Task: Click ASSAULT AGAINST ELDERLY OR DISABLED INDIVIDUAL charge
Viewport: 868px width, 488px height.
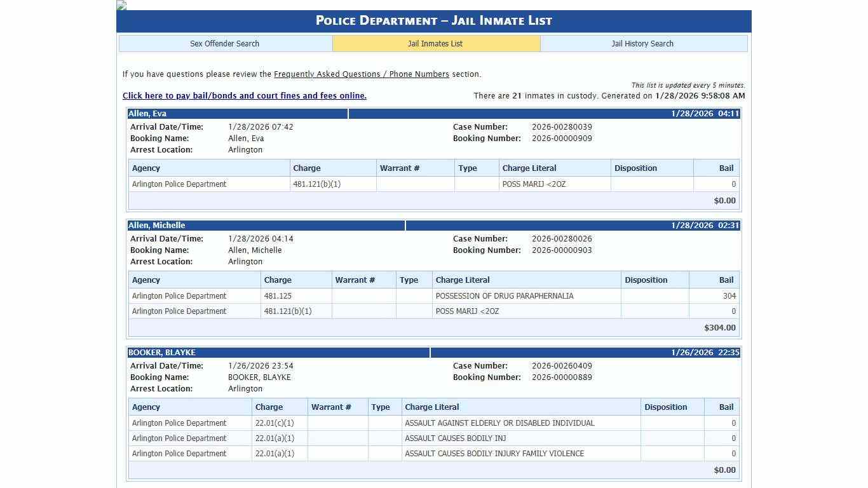Action: tap(499, 423)
